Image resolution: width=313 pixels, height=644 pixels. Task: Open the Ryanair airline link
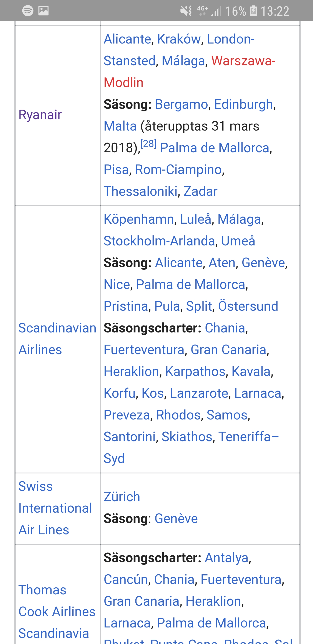[x=40, y=115]
